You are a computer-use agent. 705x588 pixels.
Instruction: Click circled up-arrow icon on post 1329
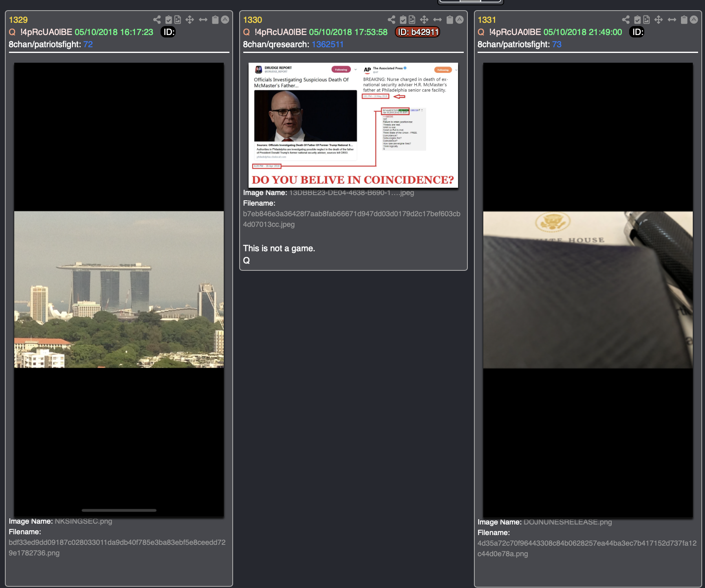point(225,20)
